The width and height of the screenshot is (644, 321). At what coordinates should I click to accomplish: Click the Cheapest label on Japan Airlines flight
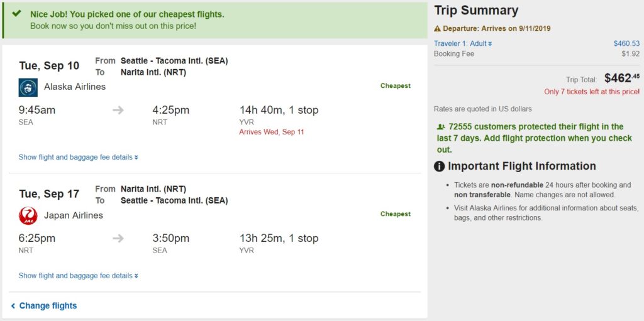[395, 214]
